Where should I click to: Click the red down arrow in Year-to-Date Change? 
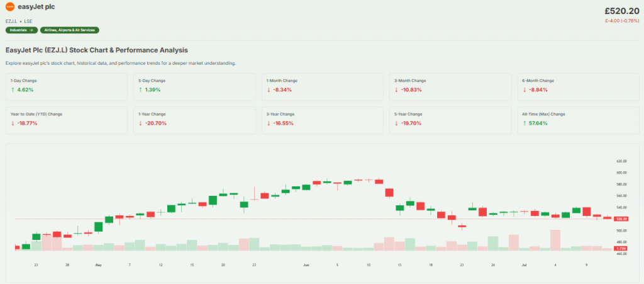click(x=13, y=123)
